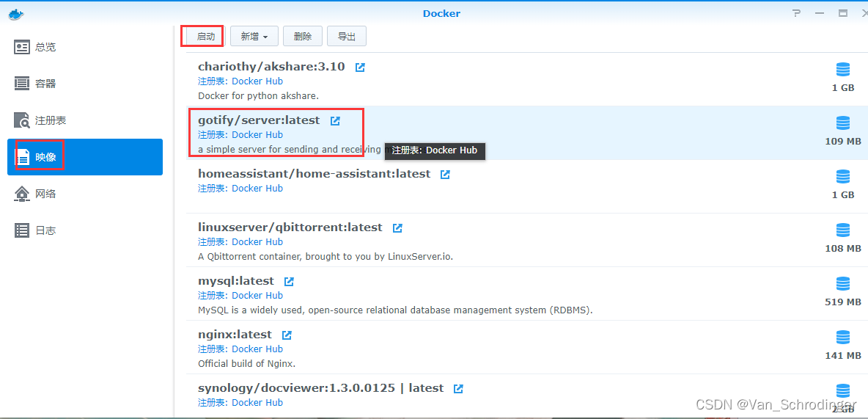The height and width of the screenshot is (419, 868).
Task: Open external link icon for gotify/server:latest
Action: (x=335, y=121)
